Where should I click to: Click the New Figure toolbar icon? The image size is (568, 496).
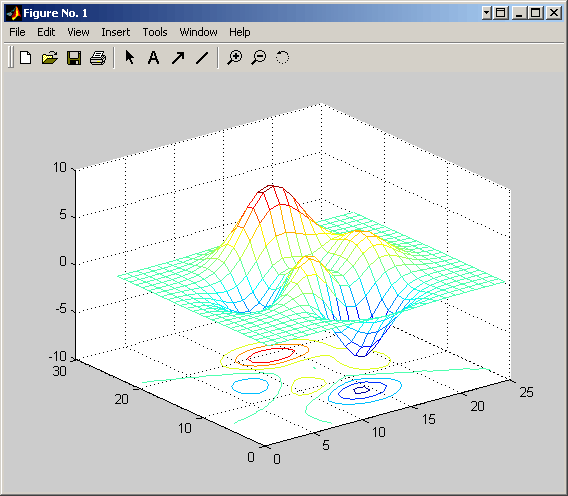25,58
